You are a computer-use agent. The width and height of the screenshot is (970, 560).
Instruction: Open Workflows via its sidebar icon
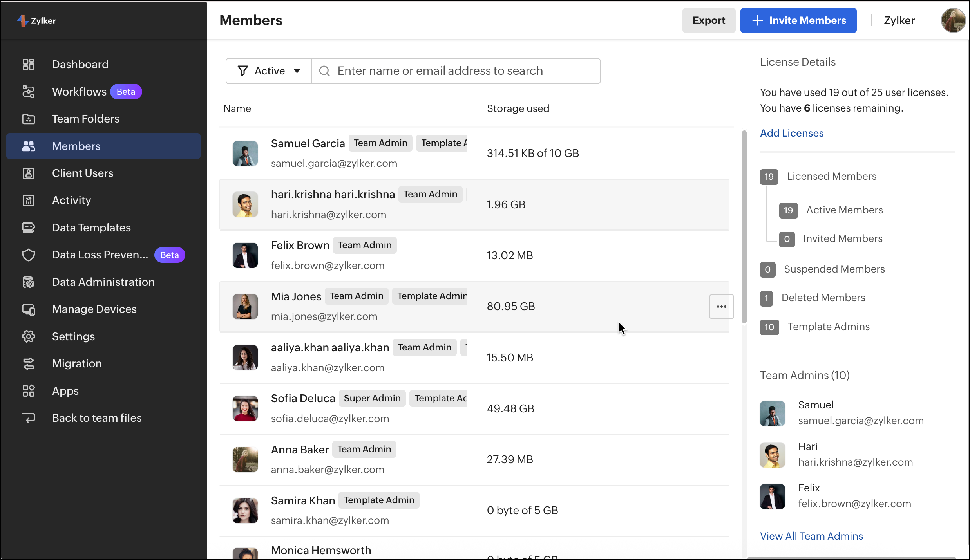(x=29, y=92)
